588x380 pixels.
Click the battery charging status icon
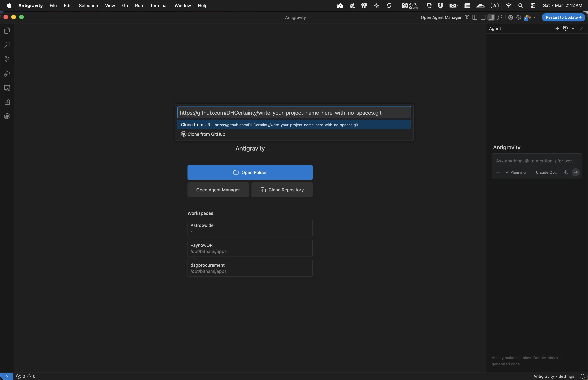[453, 5]
